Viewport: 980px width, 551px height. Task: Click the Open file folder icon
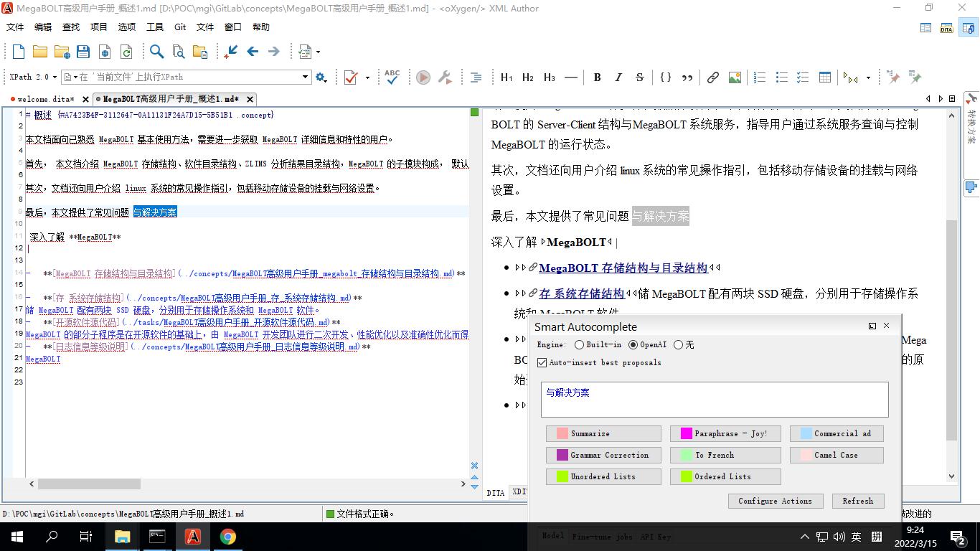(x=40, y=52)
